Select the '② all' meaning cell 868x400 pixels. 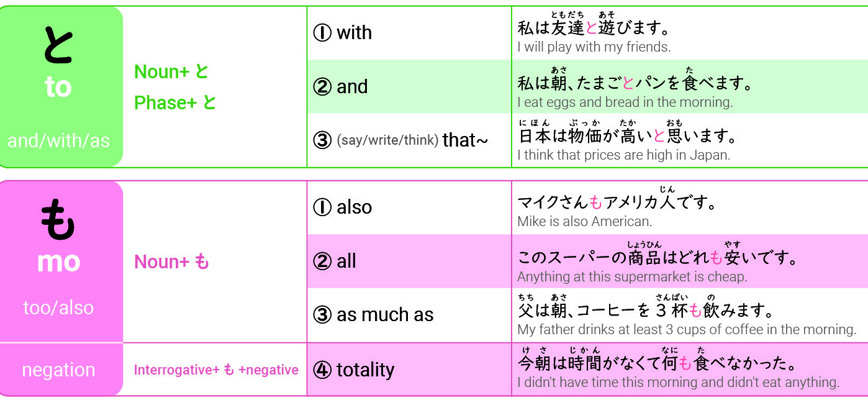click(409, 261)
